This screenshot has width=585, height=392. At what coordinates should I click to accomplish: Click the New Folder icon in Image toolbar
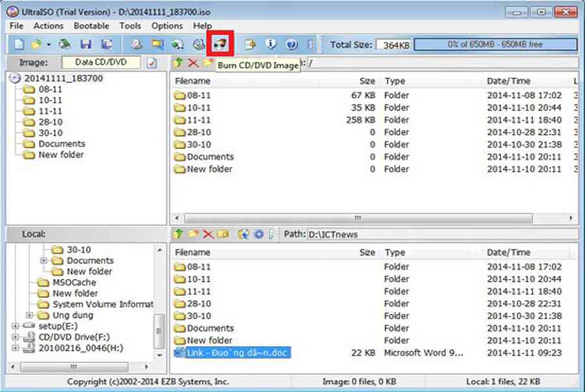coord(208,62)
